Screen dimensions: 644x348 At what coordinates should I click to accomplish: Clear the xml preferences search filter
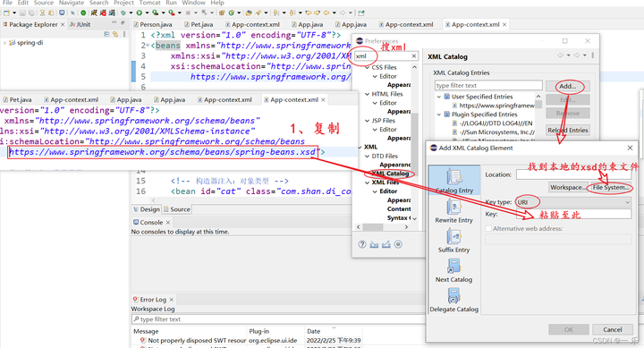(414, 55)
